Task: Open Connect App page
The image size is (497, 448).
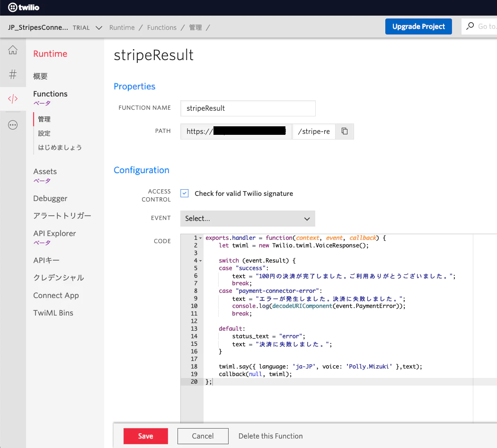Action: pyautogui.click(x=56, y=295)
